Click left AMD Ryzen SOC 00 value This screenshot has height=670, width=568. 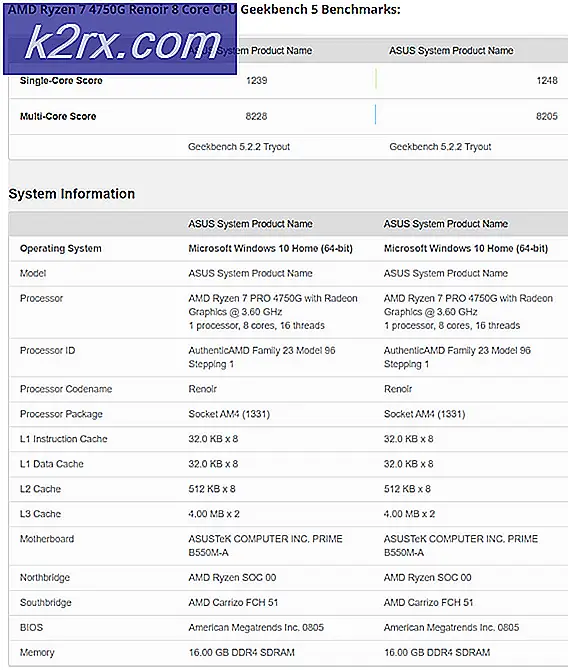click(x=232, y=578)
